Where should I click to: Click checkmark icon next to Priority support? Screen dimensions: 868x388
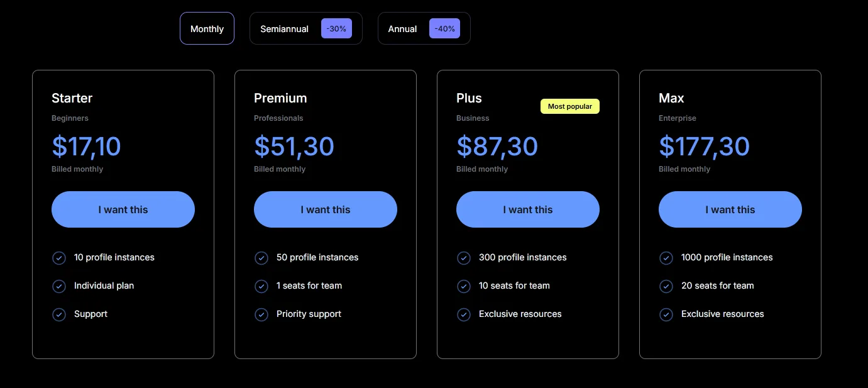point(261,314)
